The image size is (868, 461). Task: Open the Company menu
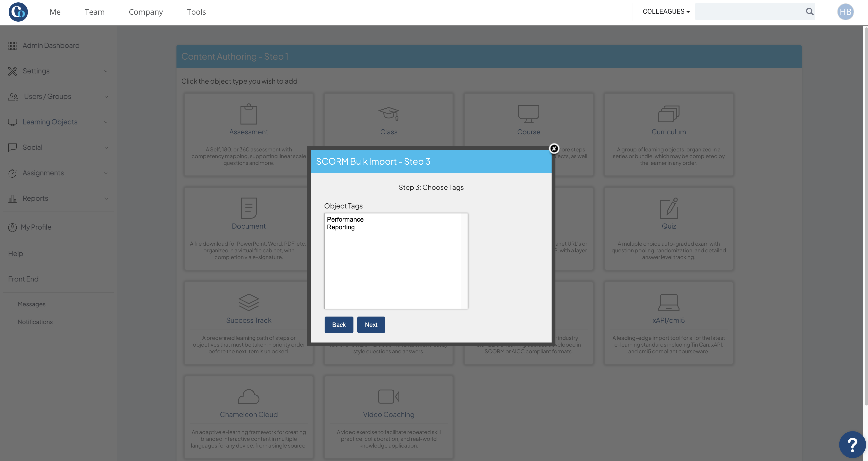(x=145, y=12)
